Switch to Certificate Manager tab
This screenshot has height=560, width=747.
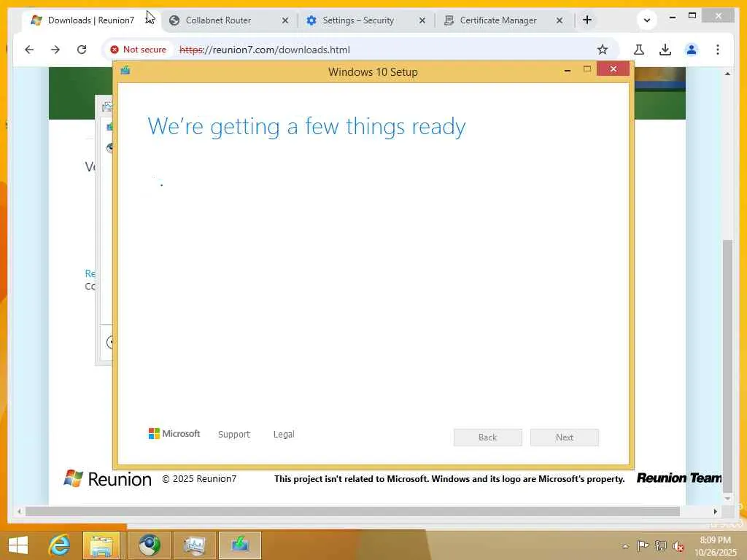[x=498, y=20]
